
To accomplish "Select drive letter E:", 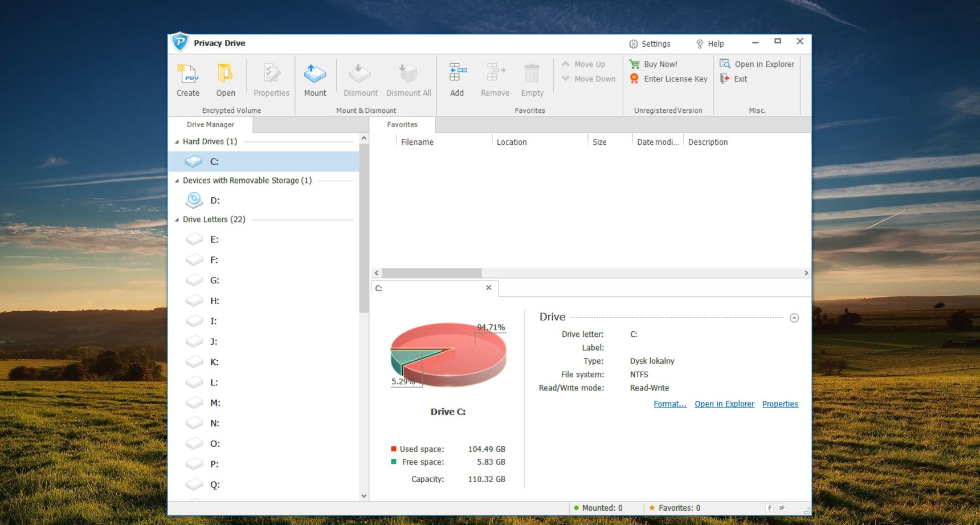I will click(x=264, y=239).
